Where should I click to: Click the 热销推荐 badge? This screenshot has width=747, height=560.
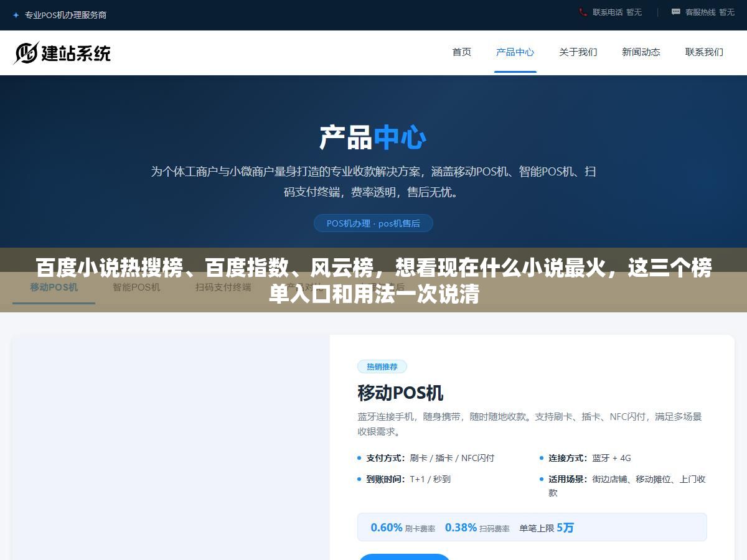pyautogui.click(x=382, y=366)
